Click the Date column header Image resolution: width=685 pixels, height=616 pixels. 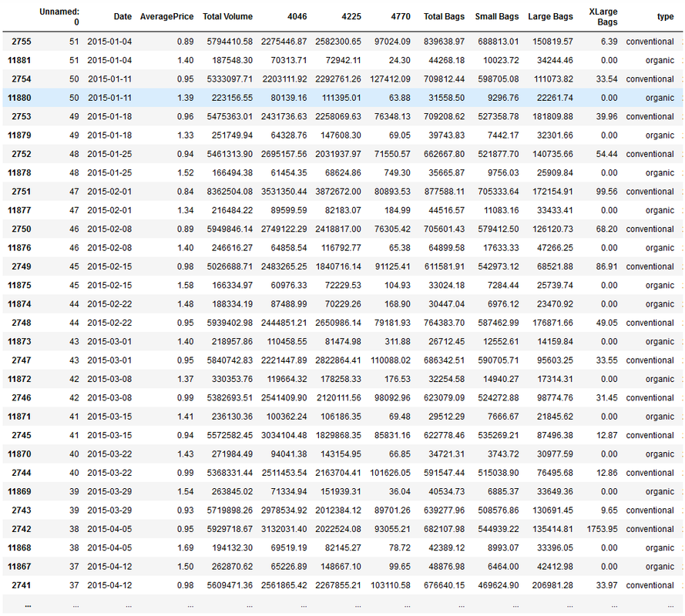(x=123, y=17)
